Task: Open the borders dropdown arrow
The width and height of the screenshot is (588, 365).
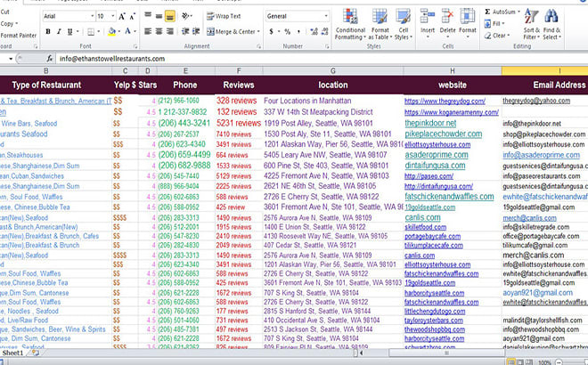Action: [99, 32]
